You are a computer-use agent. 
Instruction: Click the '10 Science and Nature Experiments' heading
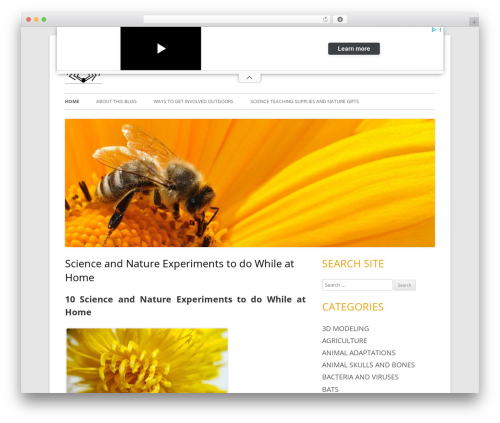pyautogui.click(x=185, y=306)
